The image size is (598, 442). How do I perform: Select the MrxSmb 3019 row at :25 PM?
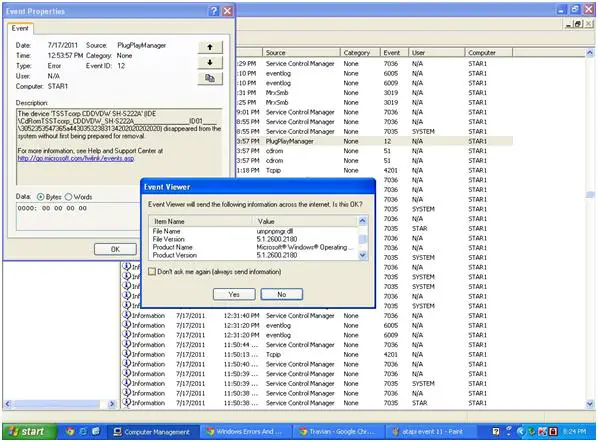pyautogui.click(x=374, y=102)
